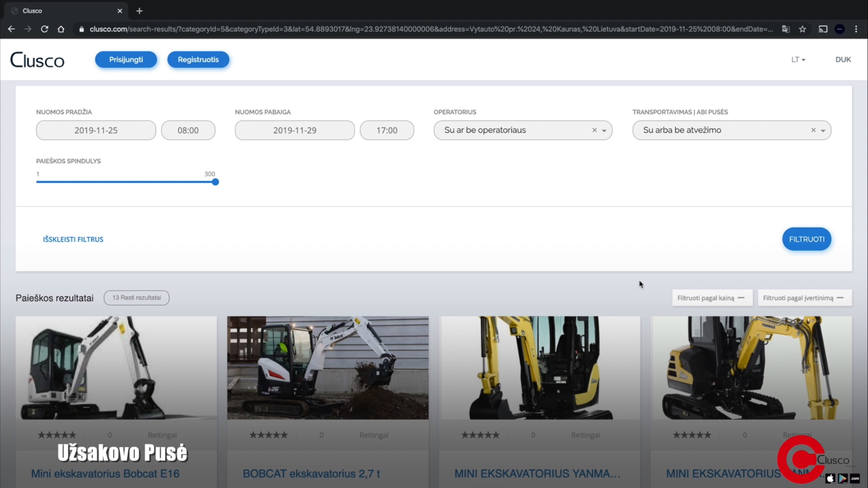Open the LT language selector
Image resolution: width=868 pixels, height=488 pixels.
click(x=798, y=60)
